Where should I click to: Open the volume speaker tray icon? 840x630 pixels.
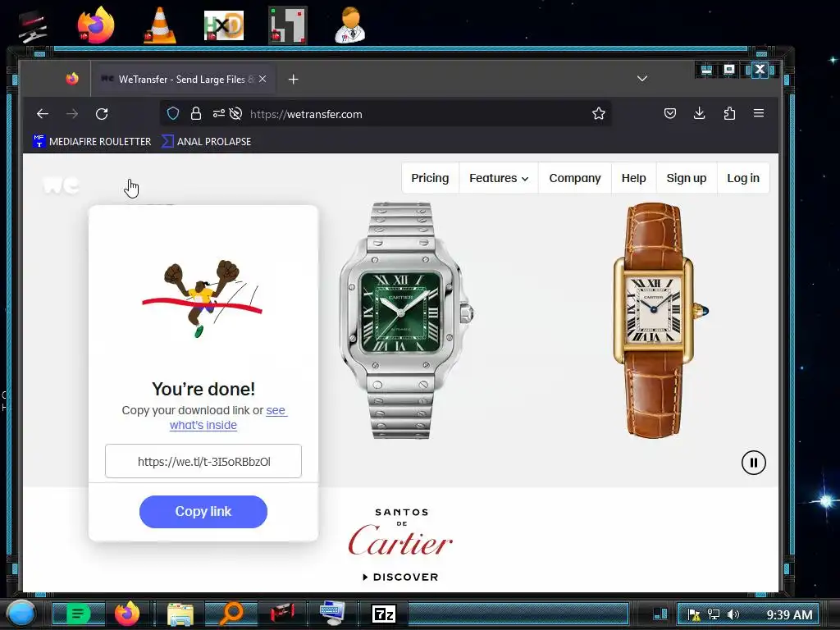pos(733,614)
